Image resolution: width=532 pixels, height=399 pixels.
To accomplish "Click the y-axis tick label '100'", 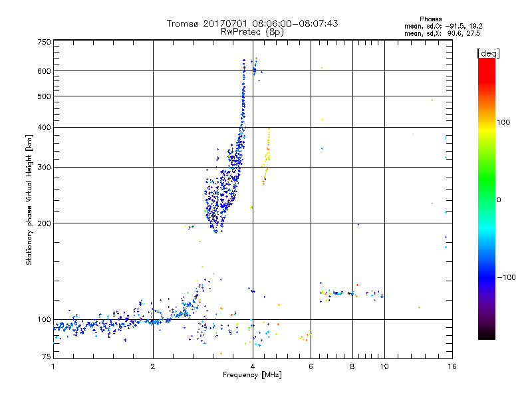I will (44, 320).
